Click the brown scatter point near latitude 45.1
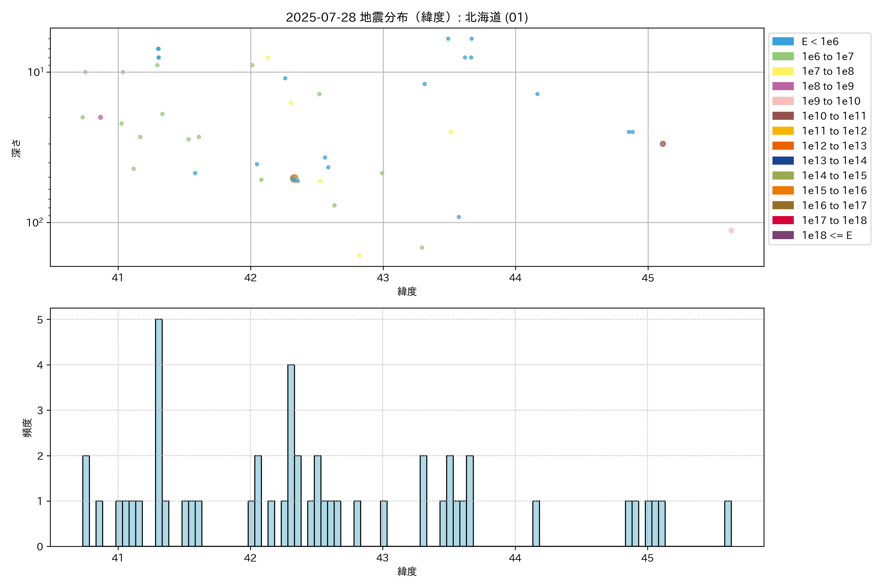This screenshot has width=882, height=588. (x=663, y=144)
